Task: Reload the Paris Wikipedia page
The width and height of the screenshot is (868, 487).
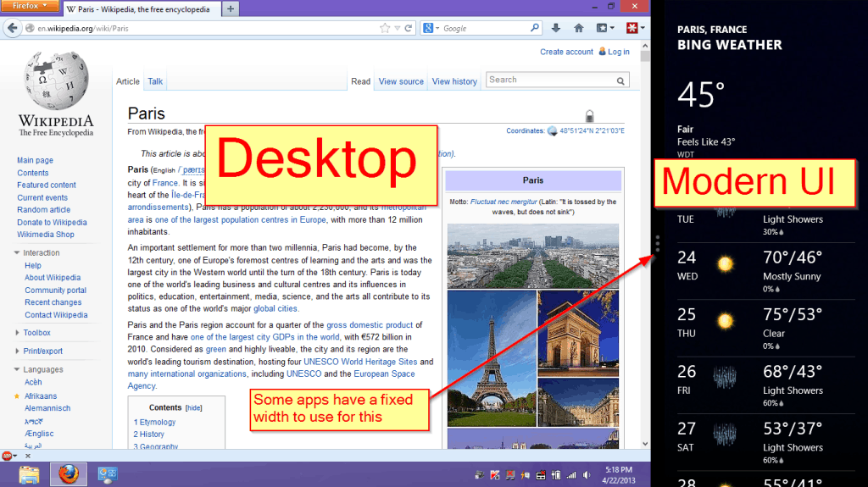Action: click(409, 28)
